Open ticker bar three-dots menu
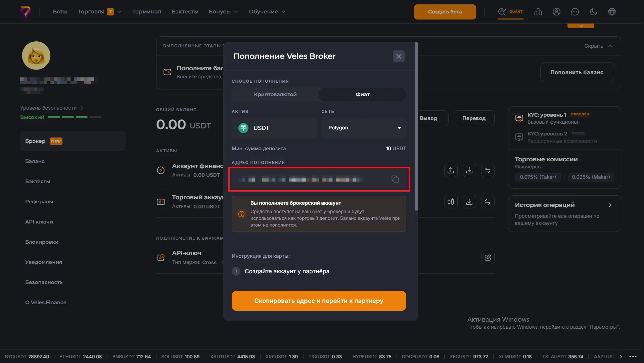 click(633, 357)
